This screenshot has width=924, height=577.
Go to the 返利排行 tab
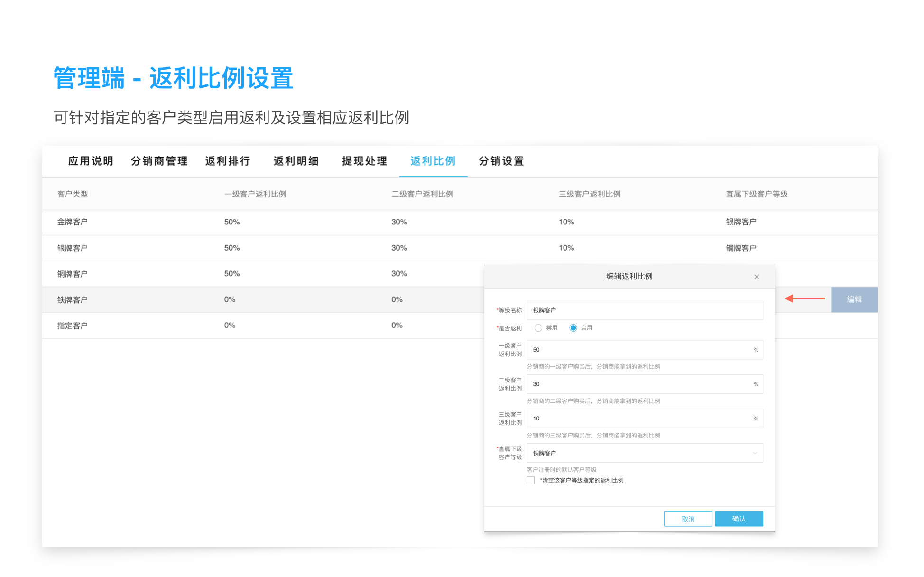[228, 161]
